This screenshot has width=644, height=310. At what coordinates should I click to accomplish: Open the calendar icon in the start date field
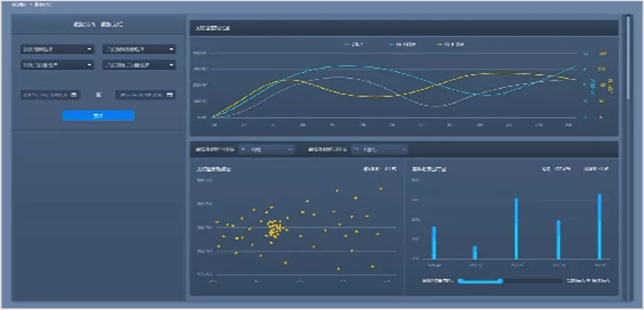[74, 95]
